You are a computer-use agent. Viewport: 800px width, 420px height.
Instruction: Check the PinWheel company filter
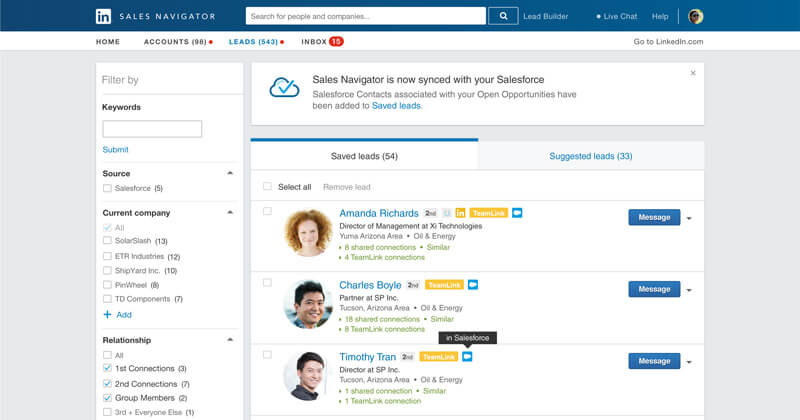(107, 285)
